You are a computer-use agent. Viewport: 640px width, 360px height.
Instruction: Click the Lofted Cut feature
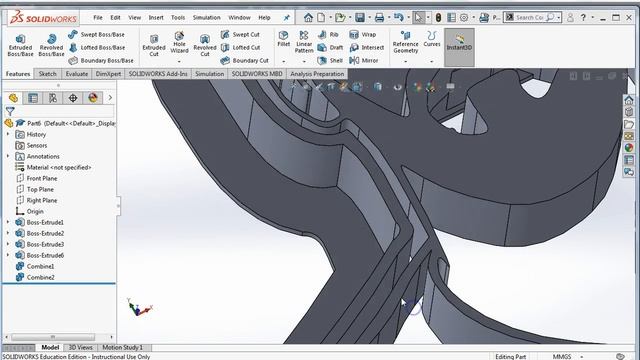point(240,48)
